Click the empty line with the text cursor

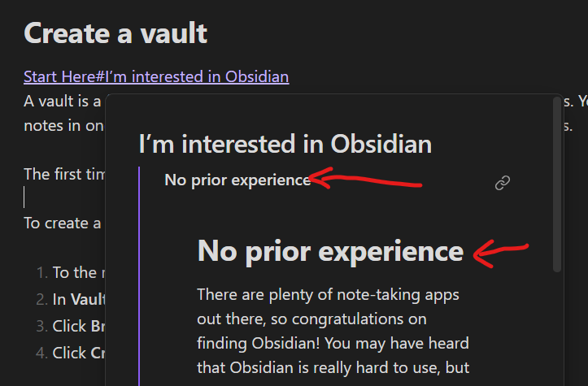point(64,197)
